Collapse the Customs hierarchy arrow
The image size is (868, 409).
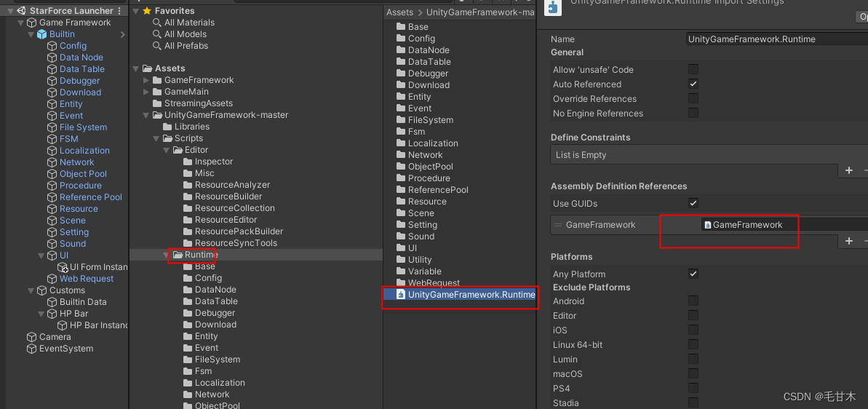[31, 290]
